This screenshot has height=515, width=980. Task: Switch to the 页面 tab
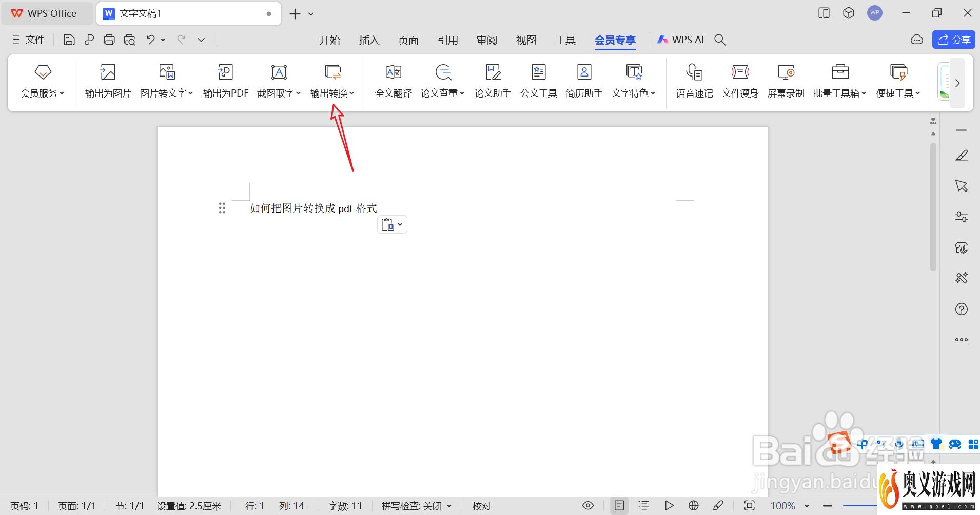(408, 40)
